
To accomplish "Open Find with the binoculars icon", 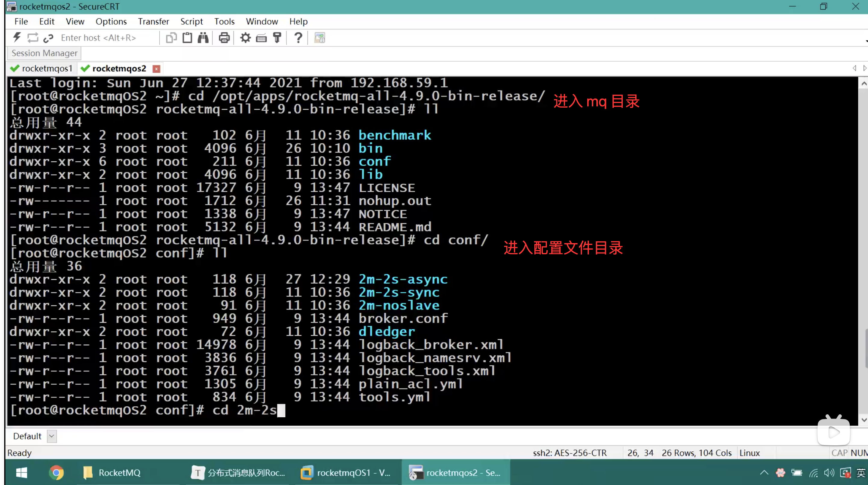I will [203, 37].
